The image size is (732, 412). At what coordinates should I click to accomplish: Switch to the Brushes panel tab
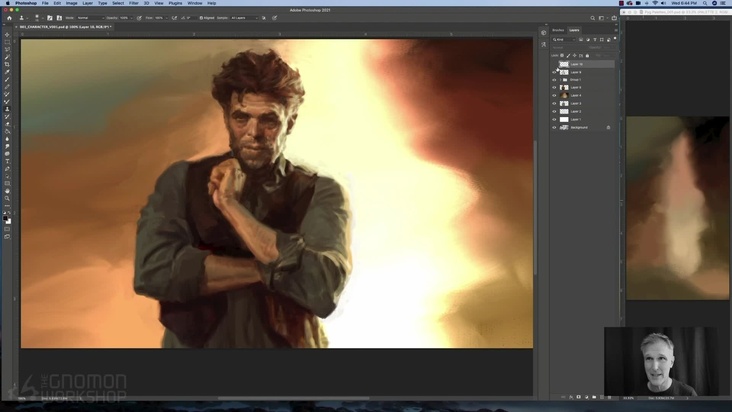(558, 30)
